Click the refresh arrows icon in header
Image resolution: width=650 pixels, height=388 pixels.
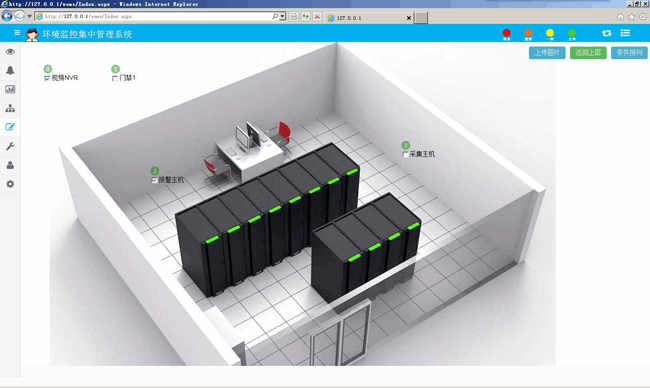point(606,33)
